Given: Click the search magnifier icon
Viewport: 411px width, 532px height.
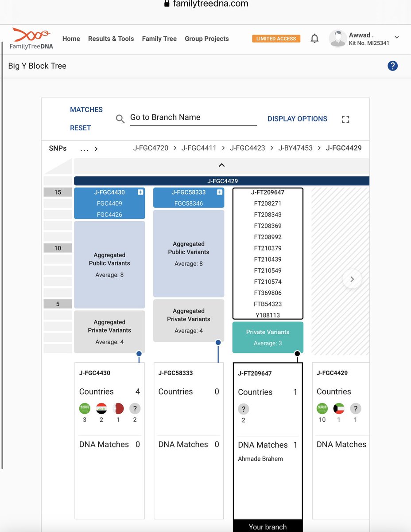Looking at the screenshot, I should click(x=120, y=119).
